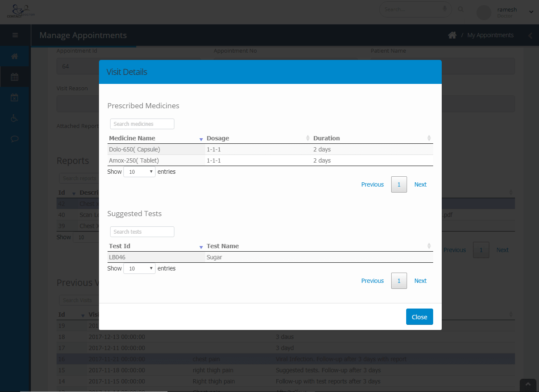Viewport: 539px width, 392px height.
Task: Open the home icon in sidebar
Action: coord(15,56)
